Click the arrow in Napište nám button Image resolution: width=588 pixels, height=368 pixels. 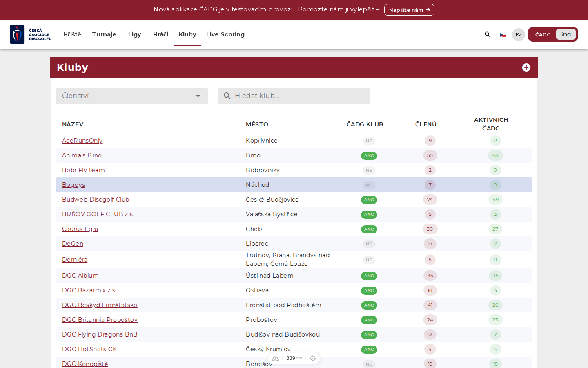[428, 10]
